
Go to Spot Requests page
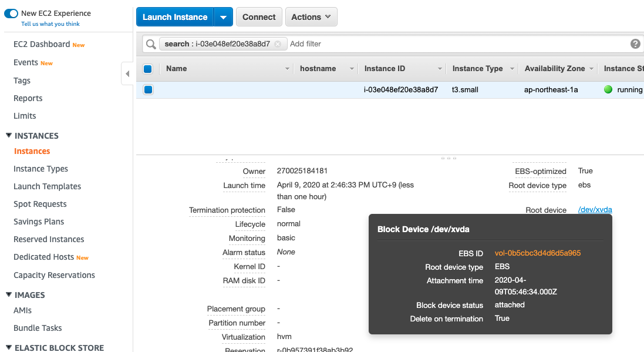click(x=40, y=204)
